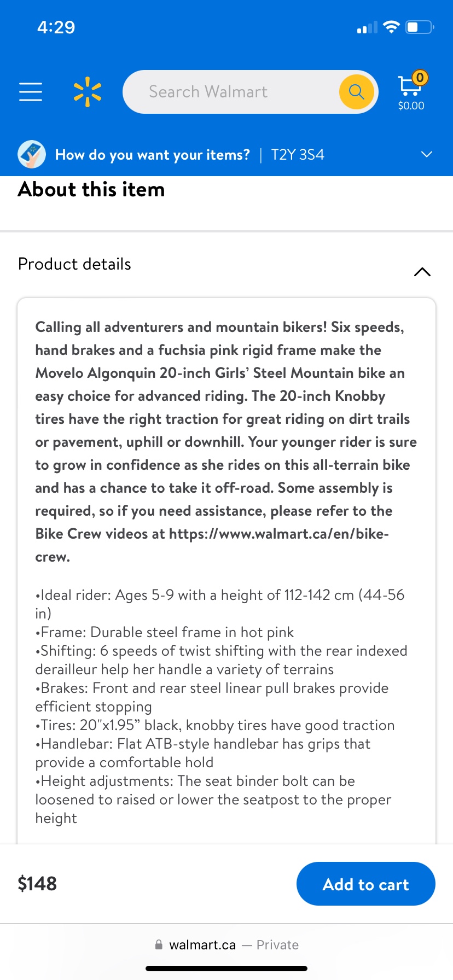Tap the home indicator bar
Viewport: 453px width, 980px height.
click(226, 969)
